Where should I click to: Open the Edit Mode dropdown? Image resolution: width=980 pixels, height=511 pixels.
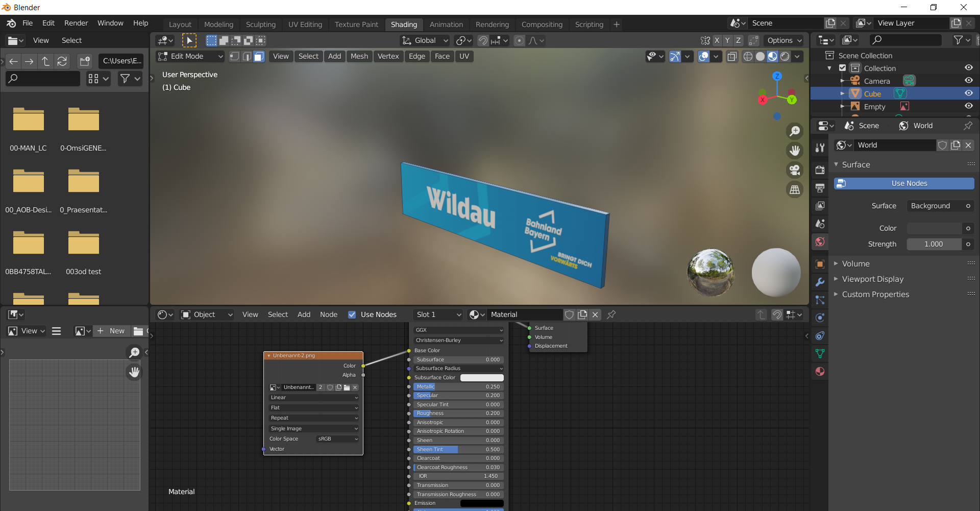190,57
